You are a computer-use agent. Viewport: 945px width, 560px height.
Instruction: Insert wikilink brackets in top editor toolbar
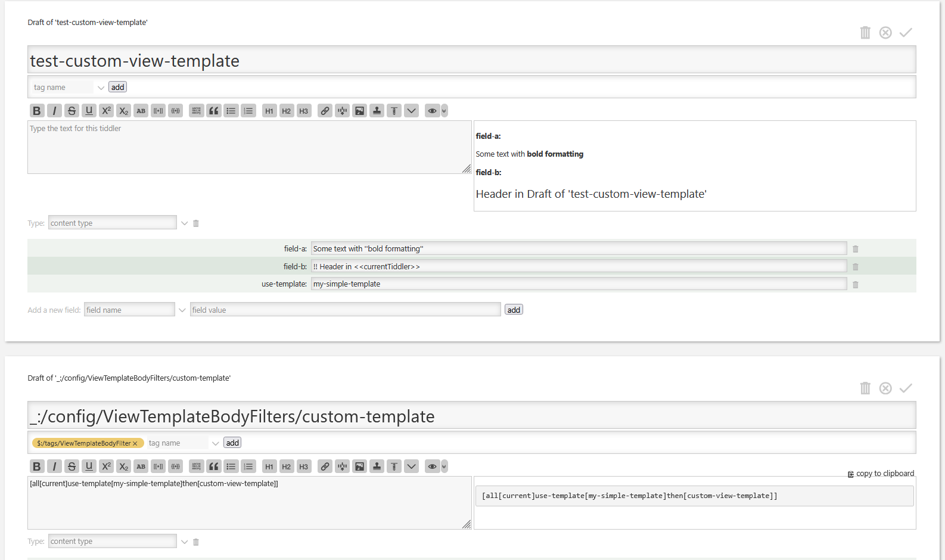click(x=158, y=111)
